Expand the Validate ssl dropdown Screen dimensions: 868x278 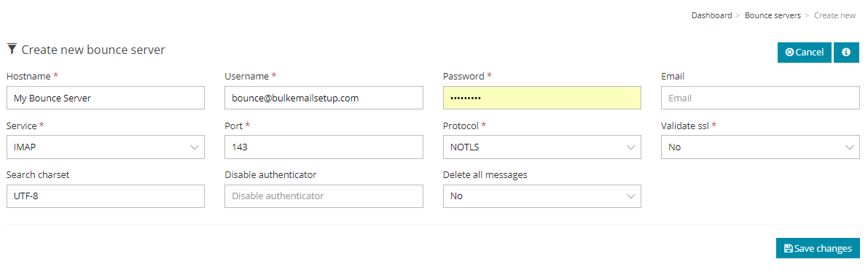click(760, 147)
